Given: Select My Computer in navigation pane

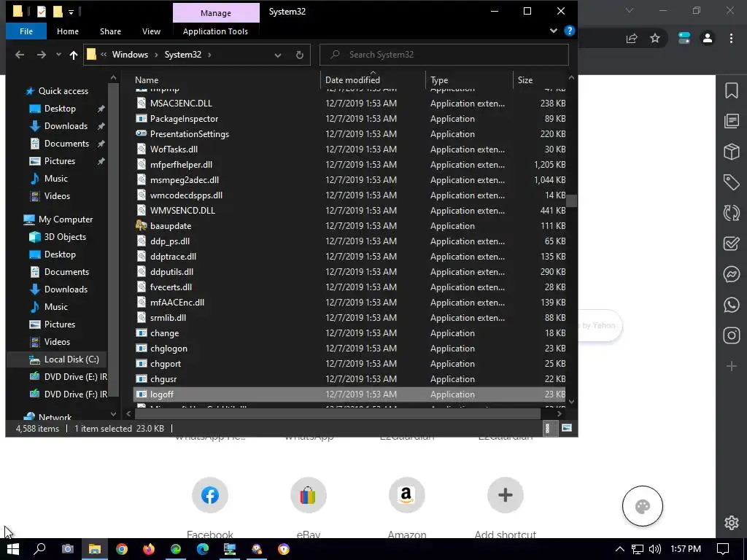Looking at the screenshot, I should 65,219.
